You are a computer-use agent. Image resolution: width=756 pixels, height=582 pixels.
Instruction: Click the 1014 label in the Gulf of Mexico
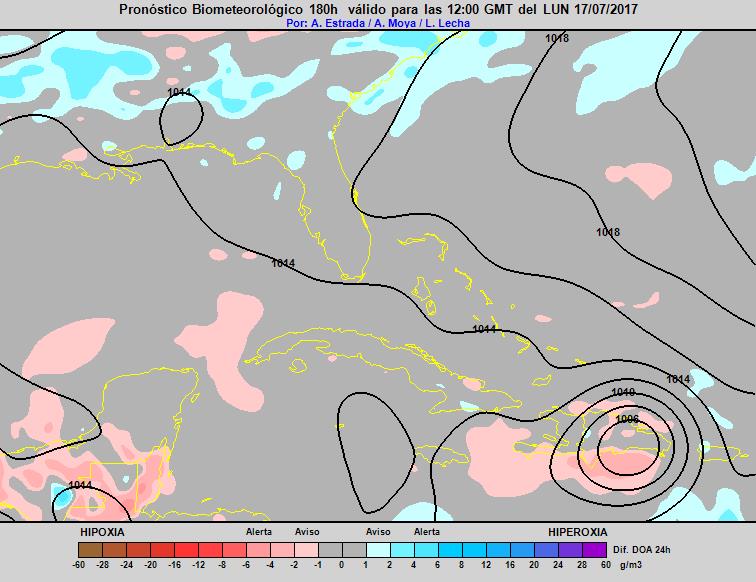tap(283, 263)
